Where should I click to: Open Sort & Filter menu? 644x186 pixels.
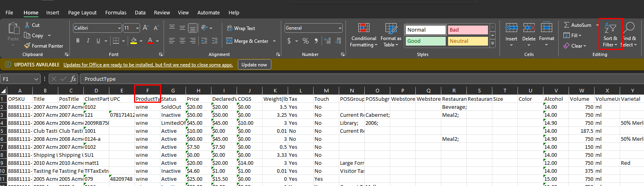coord(610,35)
